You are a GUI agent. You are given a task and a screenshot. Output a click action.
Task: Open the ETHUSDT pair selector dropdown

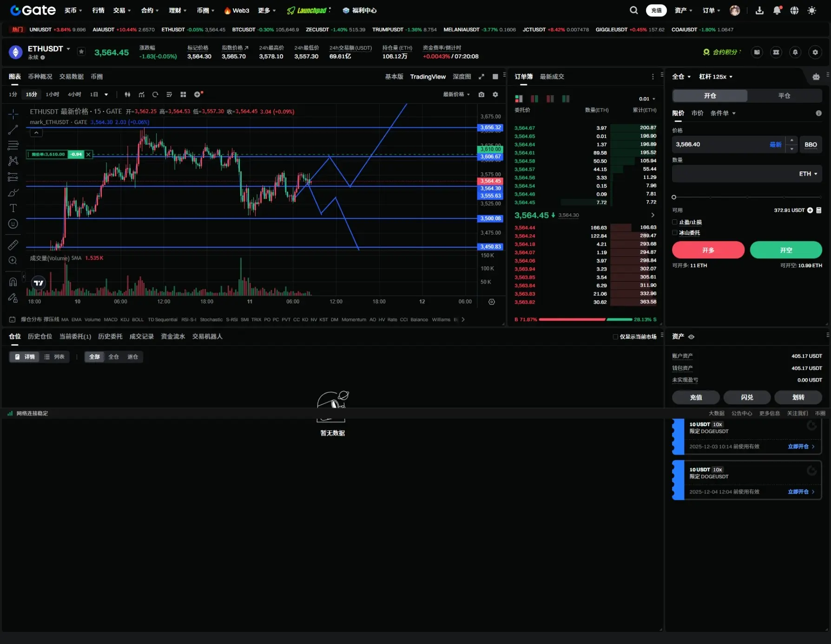[49, 49]
